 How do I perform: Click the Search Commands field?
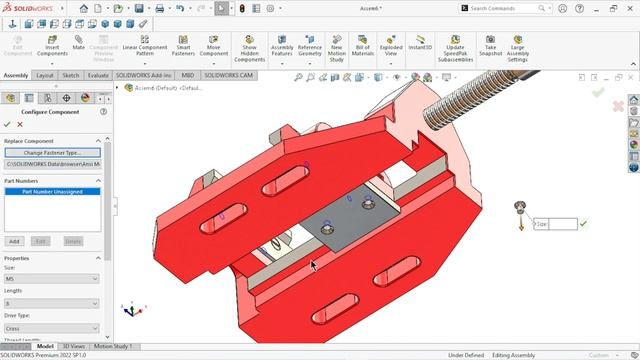click(x=504, y=8)
